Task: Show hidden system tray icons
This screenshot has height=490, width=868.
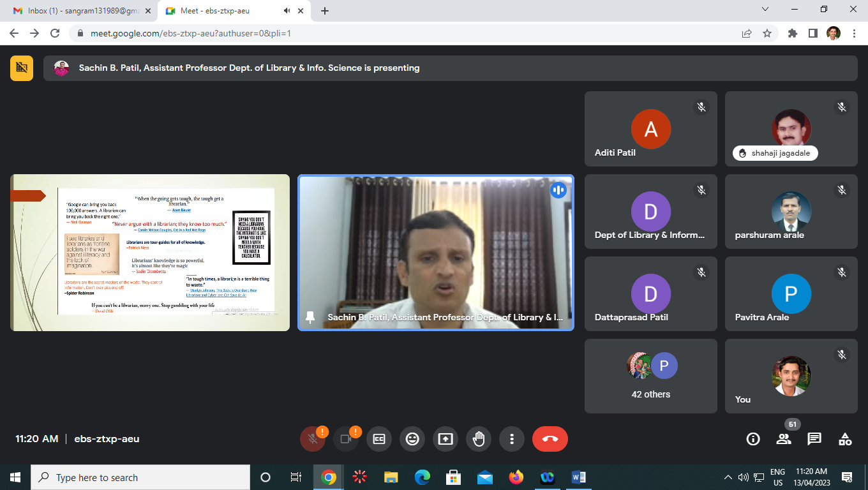Action: pos(728,477)
